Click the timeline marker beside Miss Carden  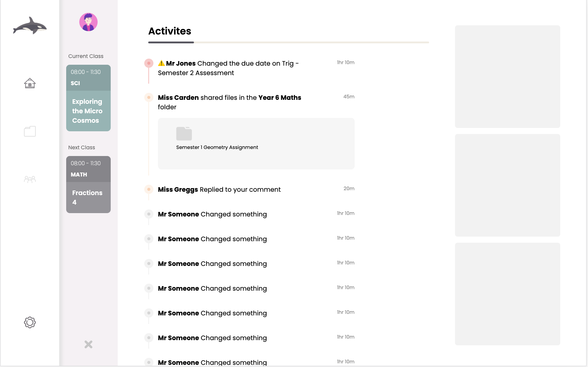coord(149,97)
